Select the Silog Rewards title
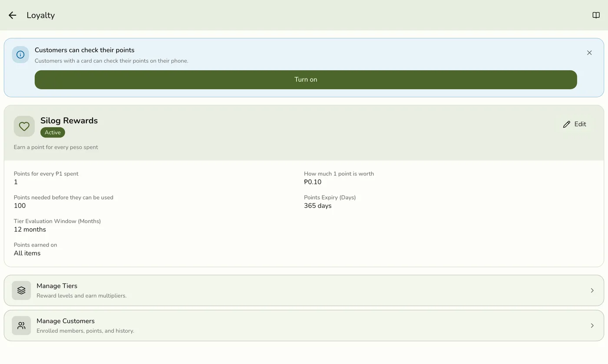 click(69, 121)
